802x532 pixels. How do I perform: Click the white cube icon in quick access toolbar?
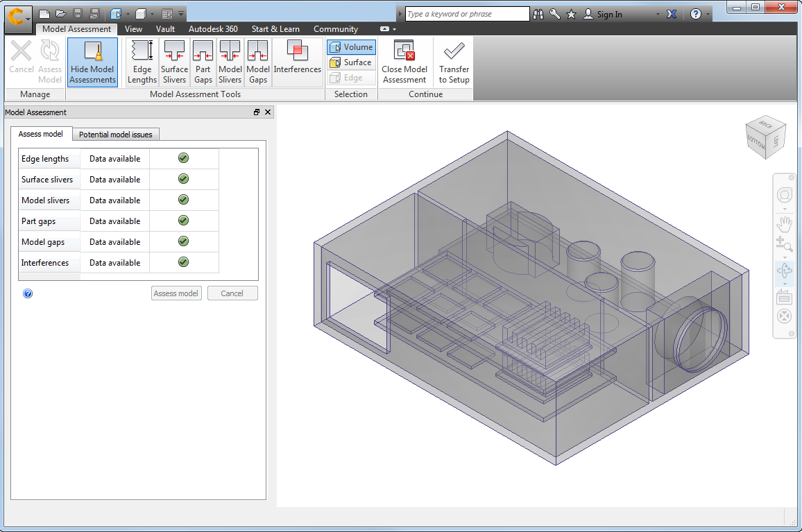[141, 14]
